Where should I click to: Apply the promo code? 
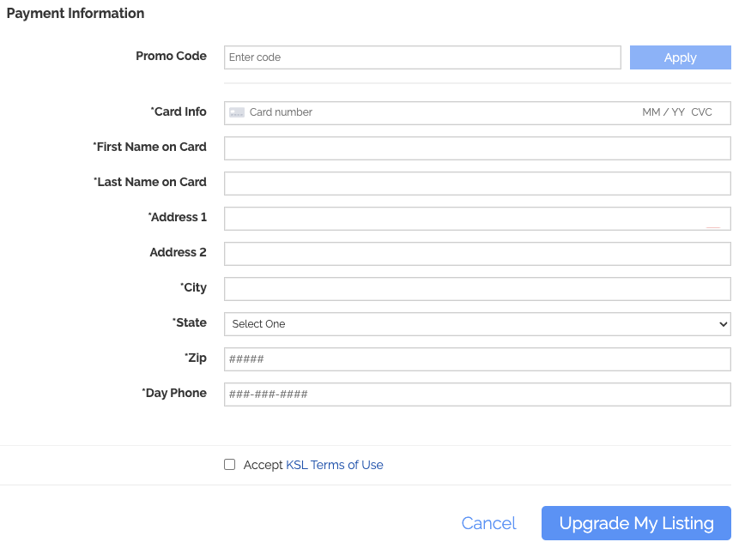click(681, 57)
